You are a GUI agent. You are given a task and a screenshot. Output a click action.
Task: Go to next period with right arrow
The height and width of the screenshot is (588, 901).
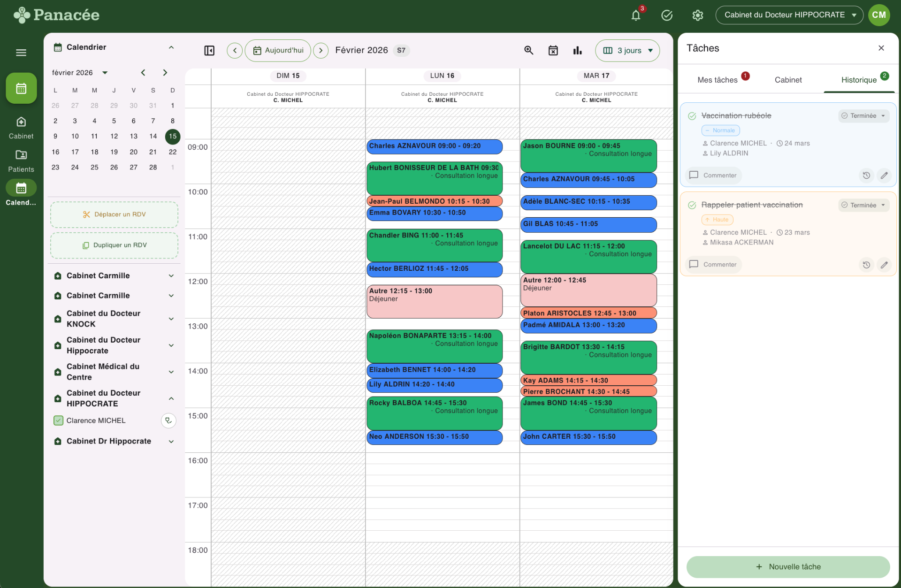(x=321, y=50)
